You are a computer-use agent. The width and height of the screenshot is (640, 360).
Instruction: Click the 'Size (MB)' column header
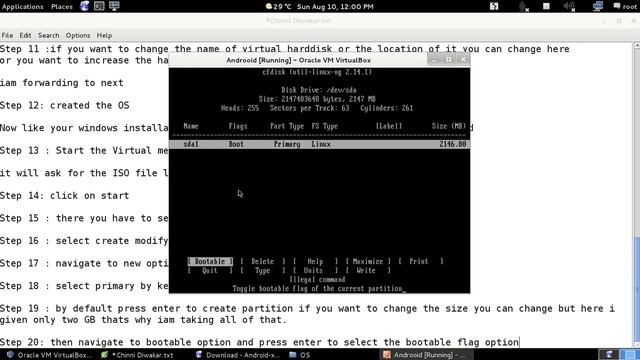[x=449, y=126]
